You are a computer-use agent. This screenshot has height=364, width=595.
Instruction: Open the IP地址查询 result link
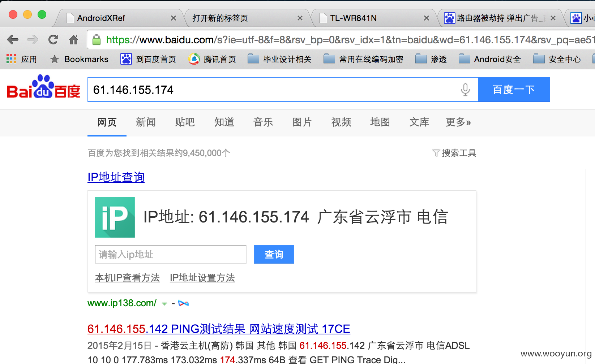[x=116, y=177]
